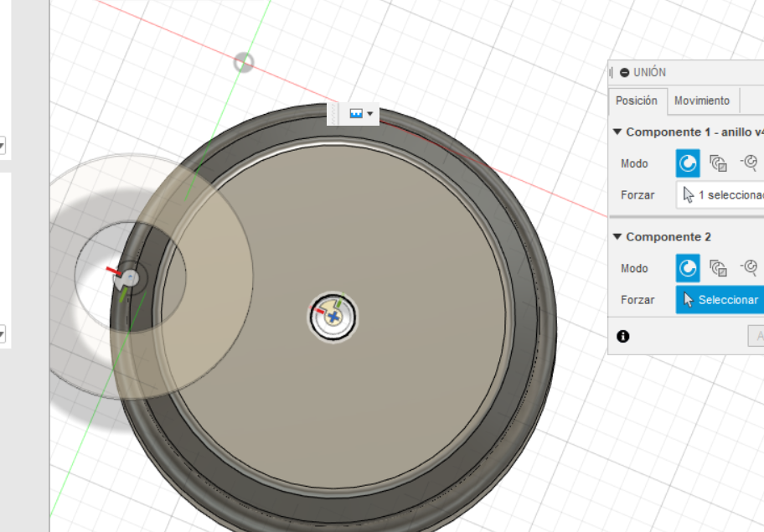Click the '1 seleccionado' Forzar field
The image size is (764, 532).
[720, 195]
